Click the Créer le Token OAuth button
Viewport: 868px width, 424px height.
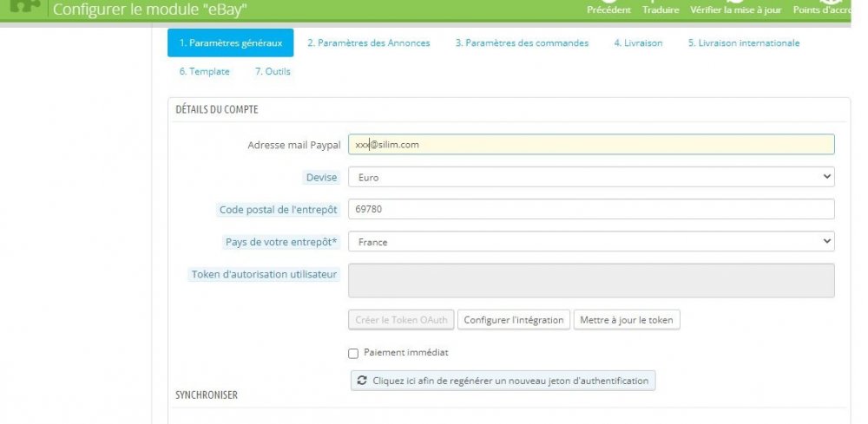click(x=401, y=320)
